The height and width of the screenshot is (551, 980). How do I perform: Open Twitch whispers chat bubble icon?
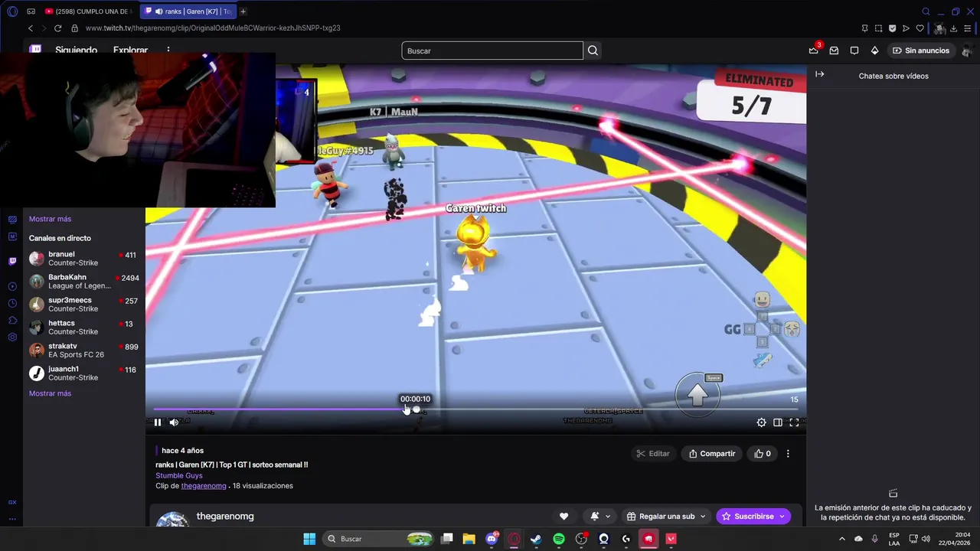(854, 51)
